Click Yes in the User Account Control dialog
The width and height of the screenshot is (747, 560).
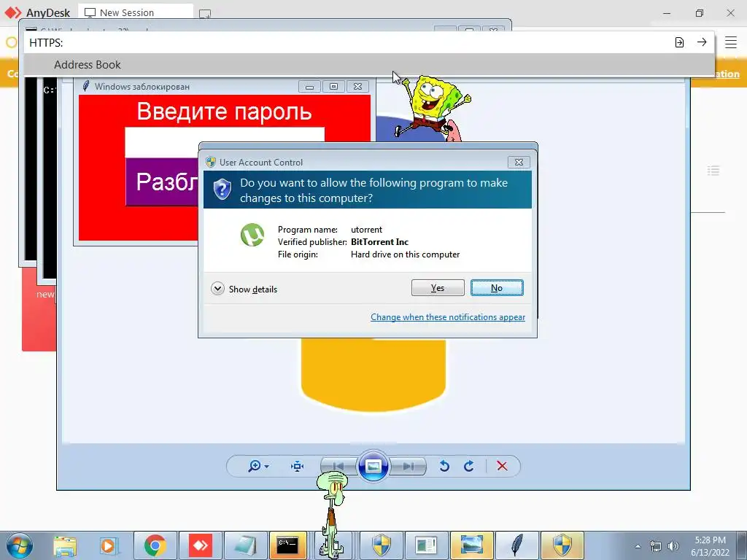(x=438, y=287)
